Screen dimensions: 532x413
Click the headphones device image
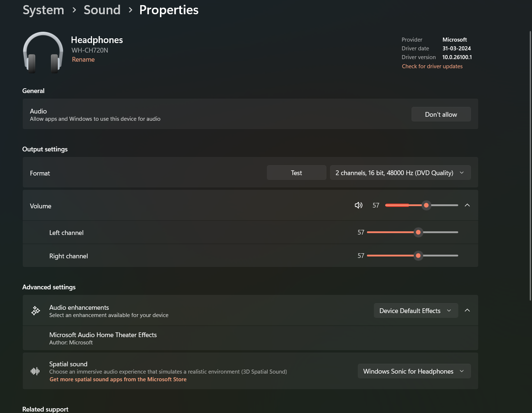pos(43,52)
